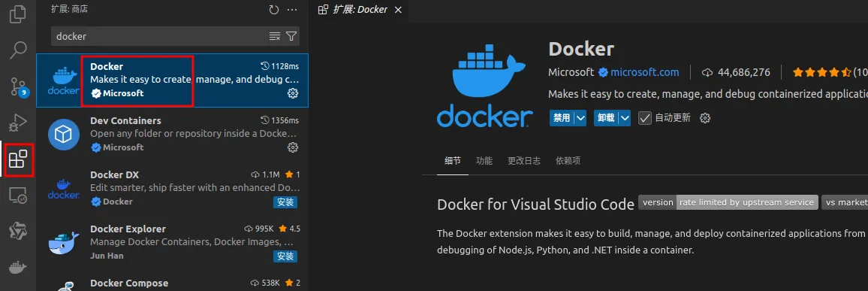Select the Docker Explorer extension row
The height and width of the screenshot is (291, 868).
(172, 243)
